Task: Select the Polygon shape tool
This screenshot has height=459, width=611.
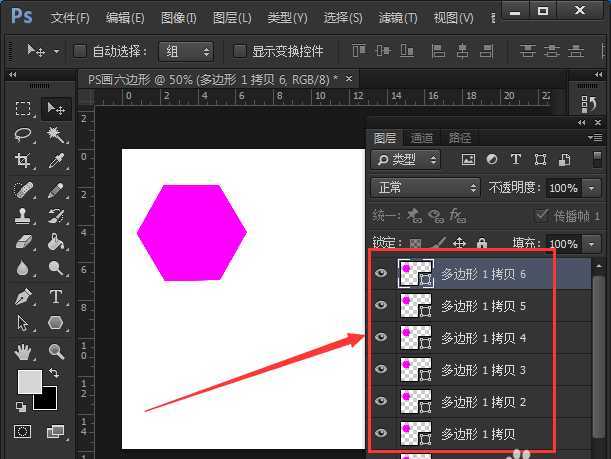Action: (56, 323)
